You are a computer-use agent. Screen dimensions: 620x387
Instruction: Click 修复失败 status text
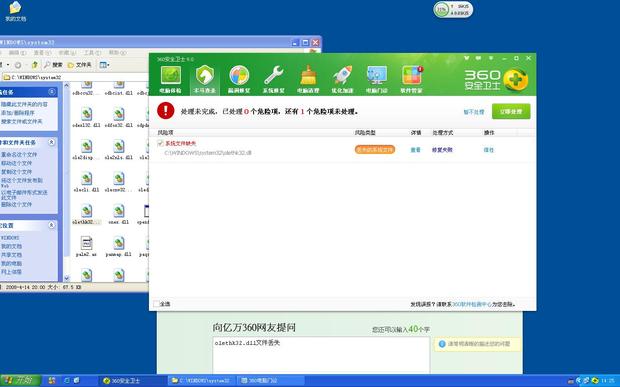pyautogui.click(x=442, y=150)
